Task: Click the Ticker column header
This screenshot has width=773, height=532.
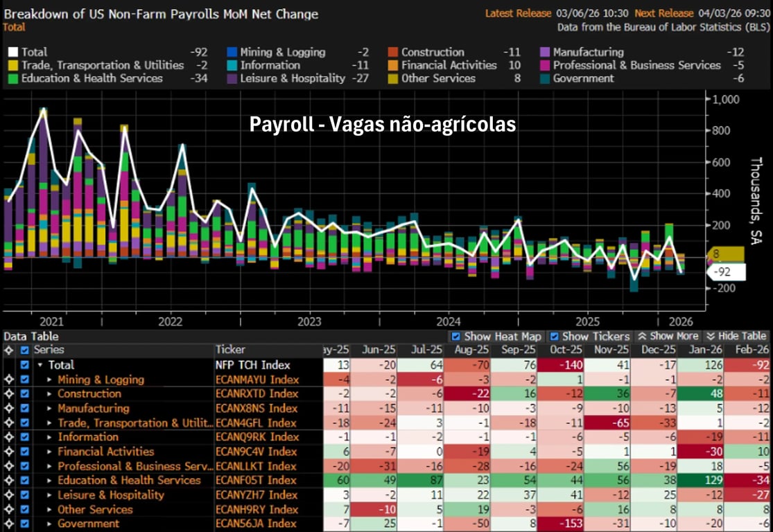Action: pyautogui.click(x=230, y=350)
